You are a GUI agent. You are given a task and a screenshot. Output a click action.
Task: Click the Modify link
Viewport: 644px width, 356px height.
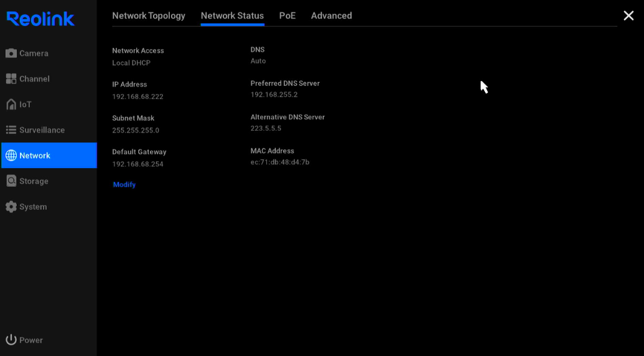pyautogui.click(x=124, y=184)
